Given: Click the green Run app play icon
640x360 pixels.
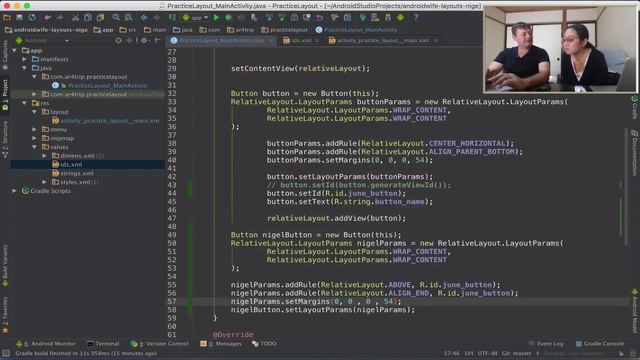Looking at the screenshot, I should pos(216,18).
